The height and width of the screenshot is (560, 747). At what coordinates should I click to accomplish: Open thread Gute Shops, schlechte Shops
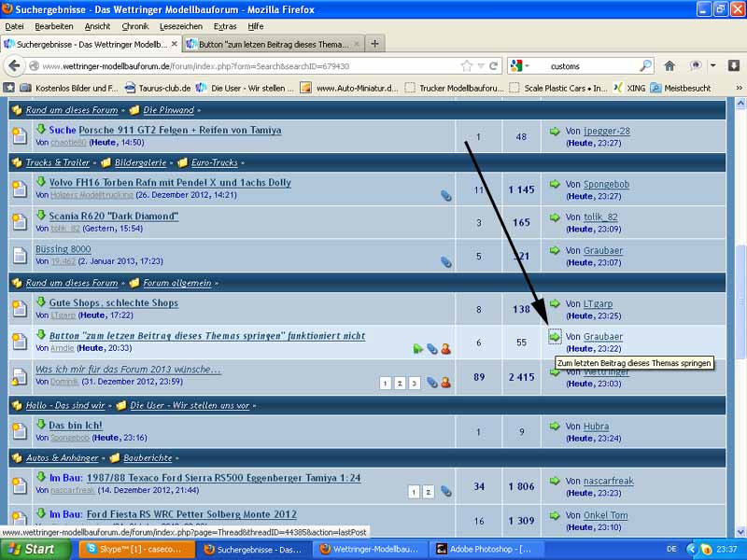coord(113,302)
